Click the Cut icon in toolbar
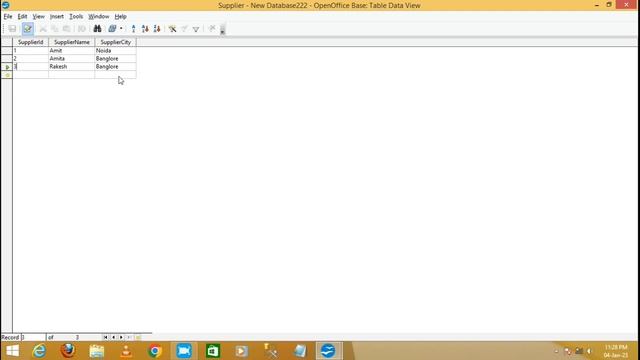 pos(43,29)
